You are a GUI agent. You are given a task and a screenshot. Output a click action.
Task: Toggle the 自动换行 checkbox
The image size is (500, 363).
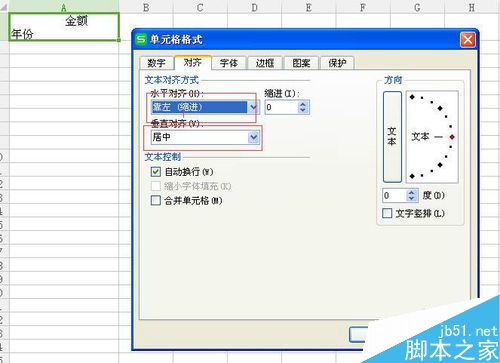[x=156, y=172]
